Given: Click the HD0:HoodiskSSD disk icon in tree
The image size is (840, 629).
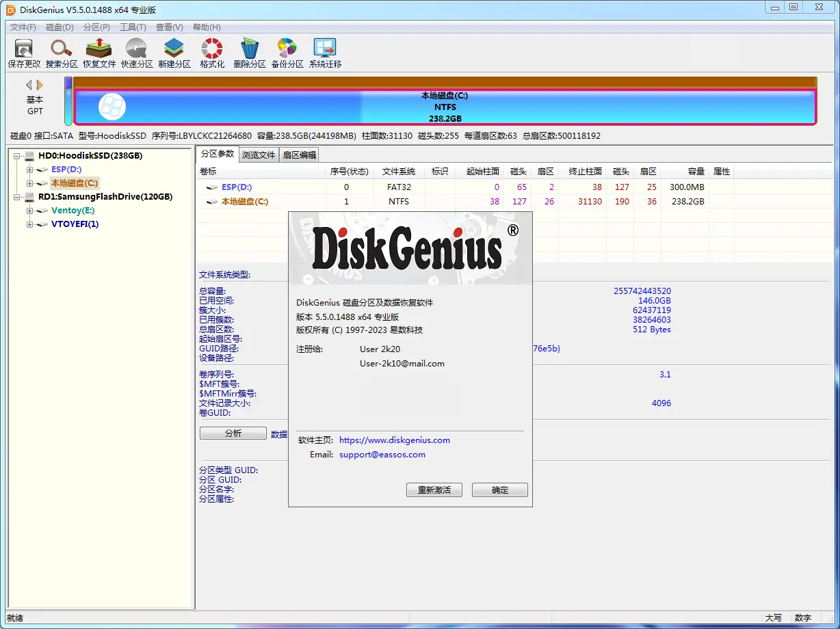Looking at the screenshot, I should point(31,156).
